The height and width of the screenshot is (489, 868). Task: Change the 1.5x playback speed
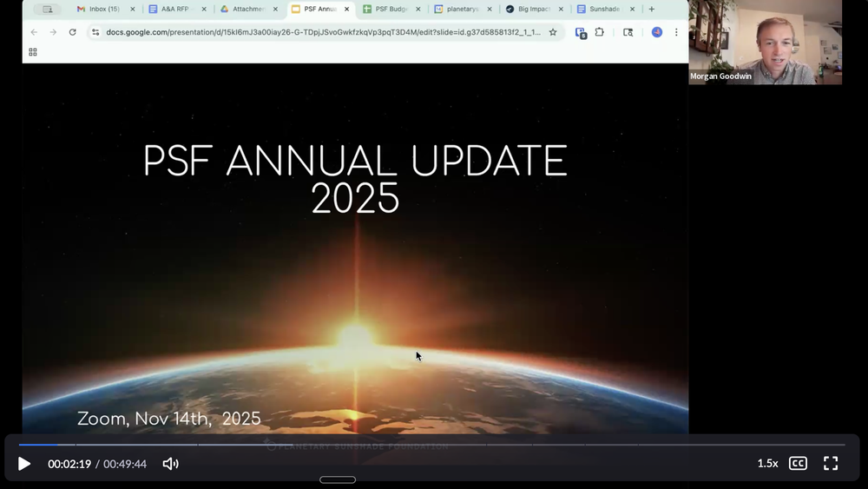tap(767, 464)
